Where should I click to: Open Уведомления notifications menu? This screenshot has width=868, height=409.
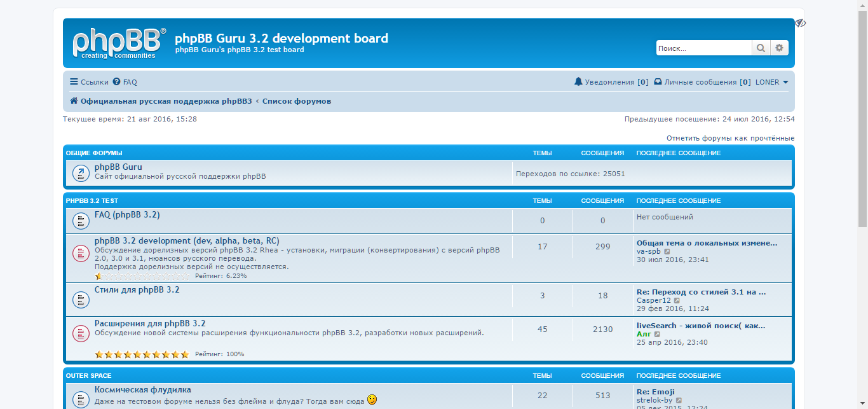[x=611, y=82]
